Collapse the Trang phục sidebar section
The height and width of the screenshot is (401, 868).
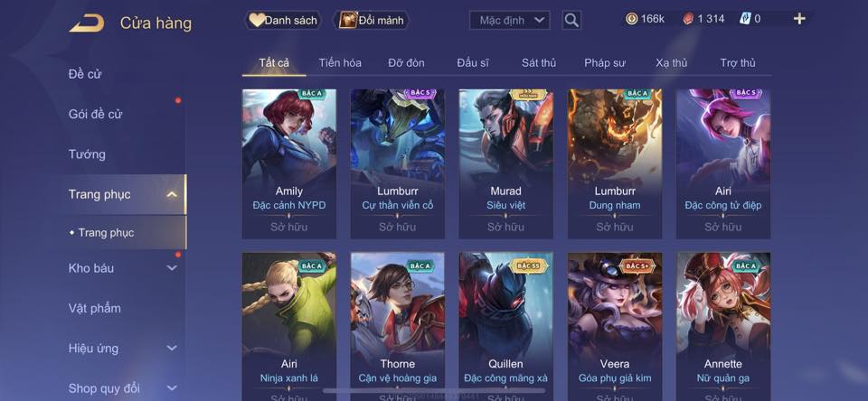pyautogui.click(x=172, y=194)
